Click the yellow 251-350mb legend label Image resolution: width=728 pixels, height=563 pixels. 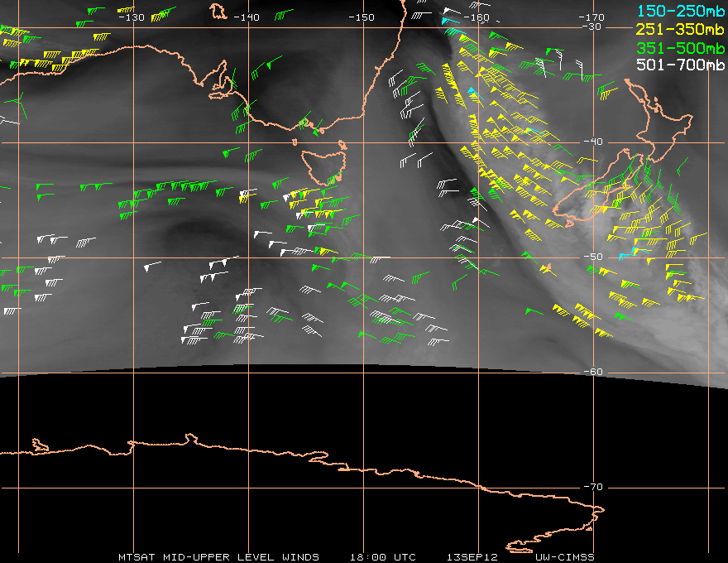tap(680, 29)
